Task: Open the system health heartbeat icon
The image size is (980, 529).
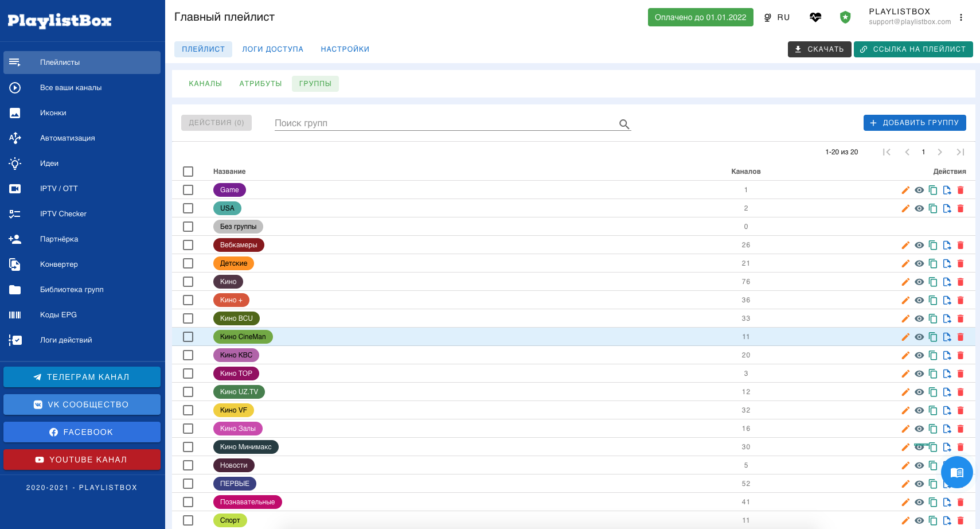Action: coord(815,17)
